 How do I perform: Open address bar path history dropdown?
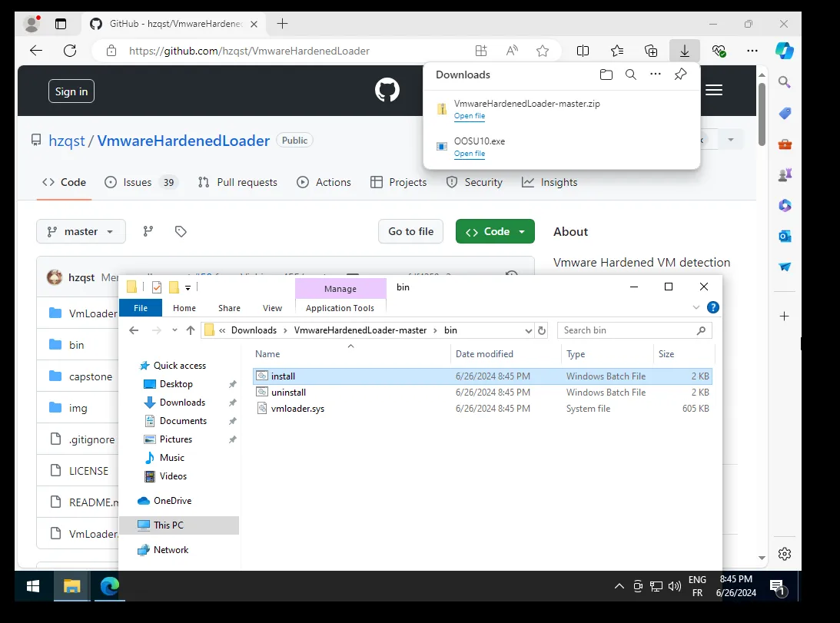coord(528,330)
